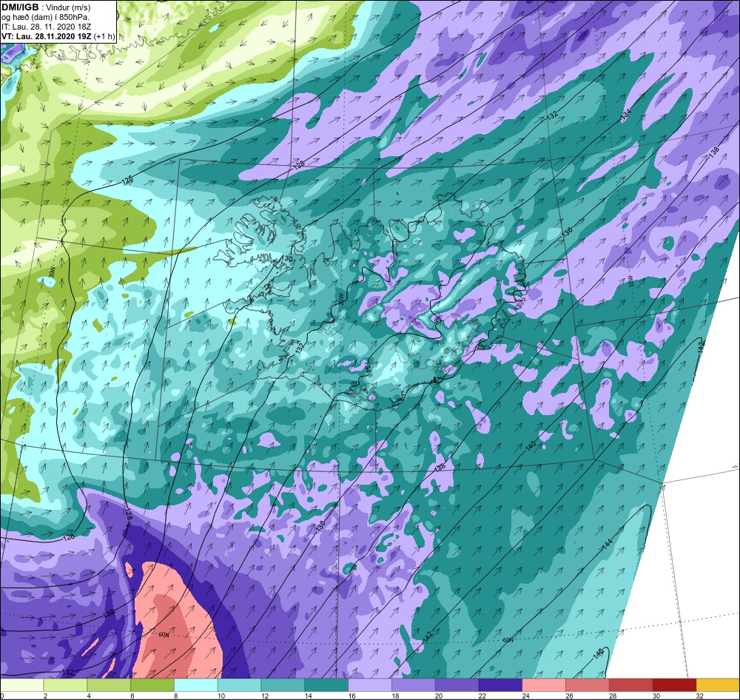The image size is (740, 700).
Task: Click the '140' height contour label
Action: pyautogui.click(x=531, y=445)
